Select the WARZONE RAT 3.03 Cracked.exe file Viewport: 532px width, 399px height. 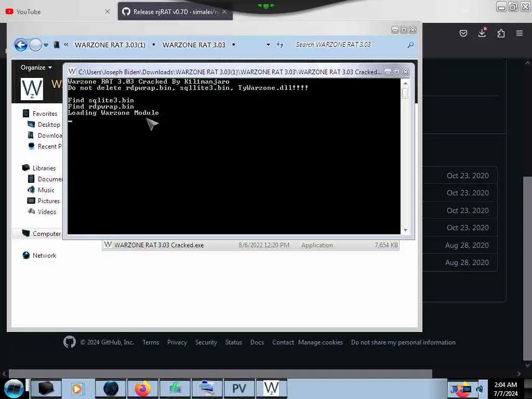(250, 245)
